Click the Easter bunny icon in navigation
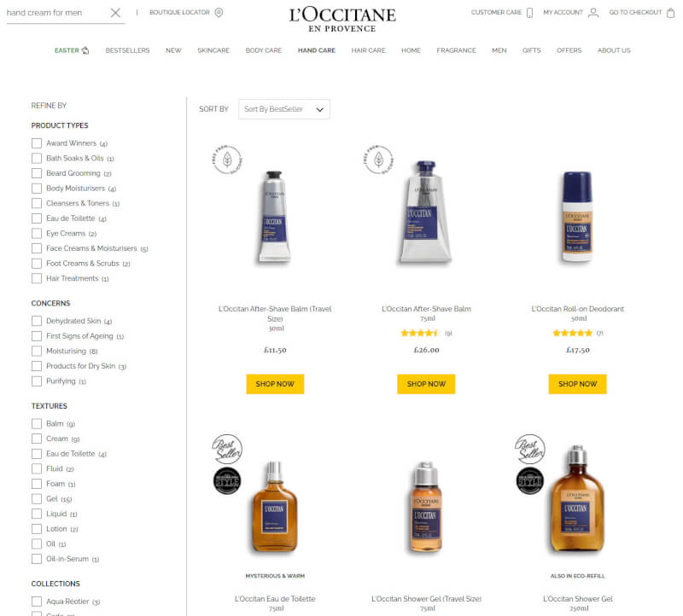Viewport: 683px width, 616px height. tap(85, 50)
